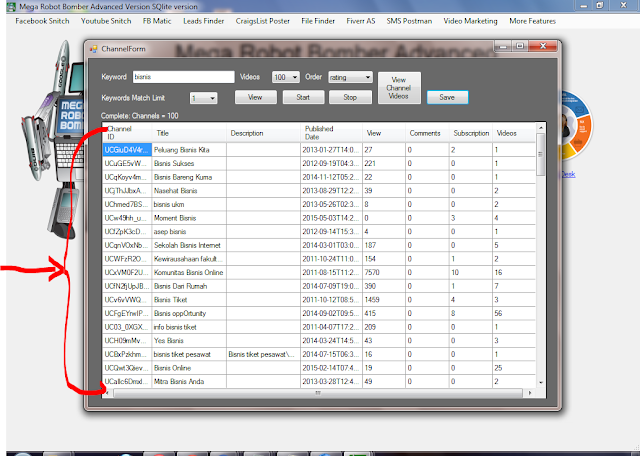Select the 'Nasehat Bisnis' title cell

tap(189, 191)
